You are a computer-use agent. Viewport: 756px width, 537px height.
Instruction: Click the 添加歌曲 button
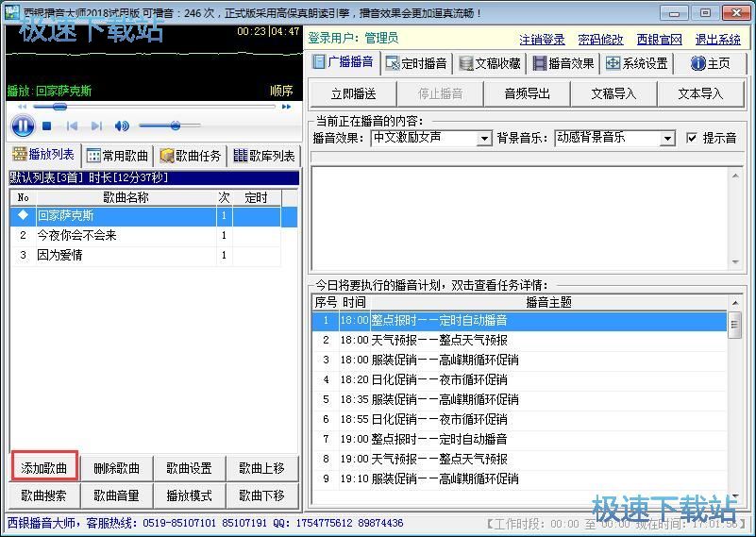[44, 468]
